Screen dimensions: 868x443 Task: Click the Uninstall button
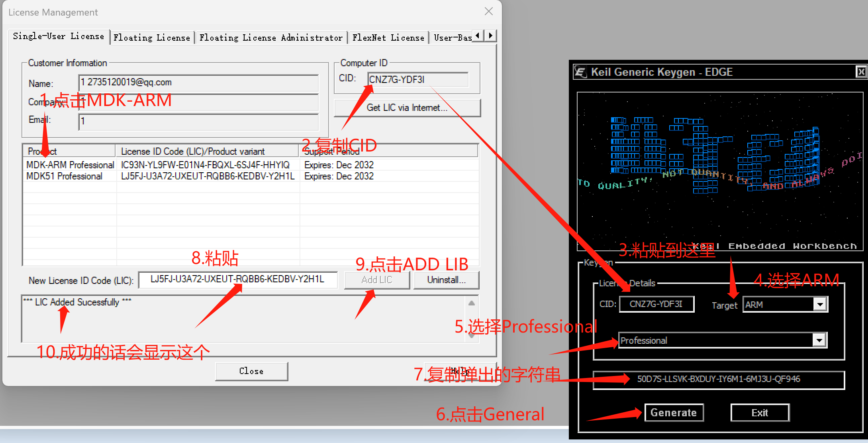tap(446, 280)
